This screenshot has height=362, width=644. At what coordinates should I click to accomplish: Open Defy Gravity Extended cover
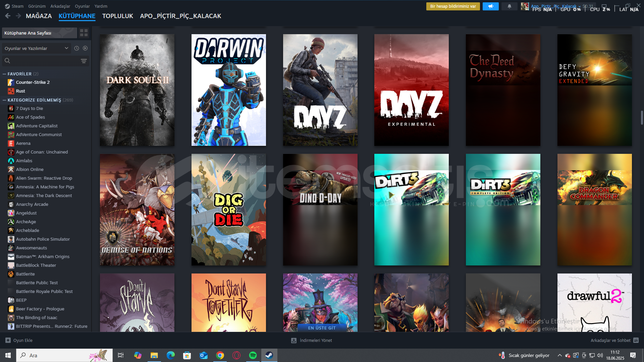[x=595, y=90]
